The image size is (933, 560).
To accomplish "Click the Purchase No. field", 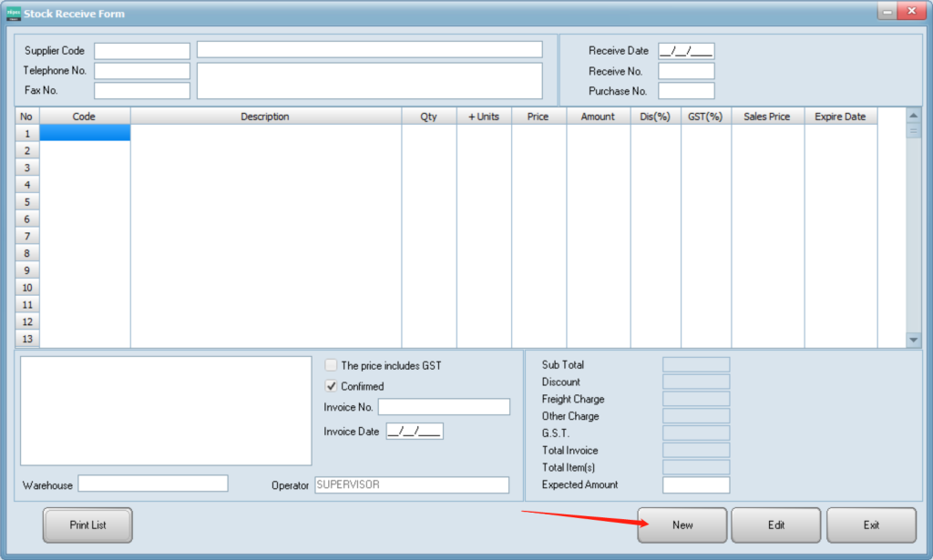I will point(686,91).
